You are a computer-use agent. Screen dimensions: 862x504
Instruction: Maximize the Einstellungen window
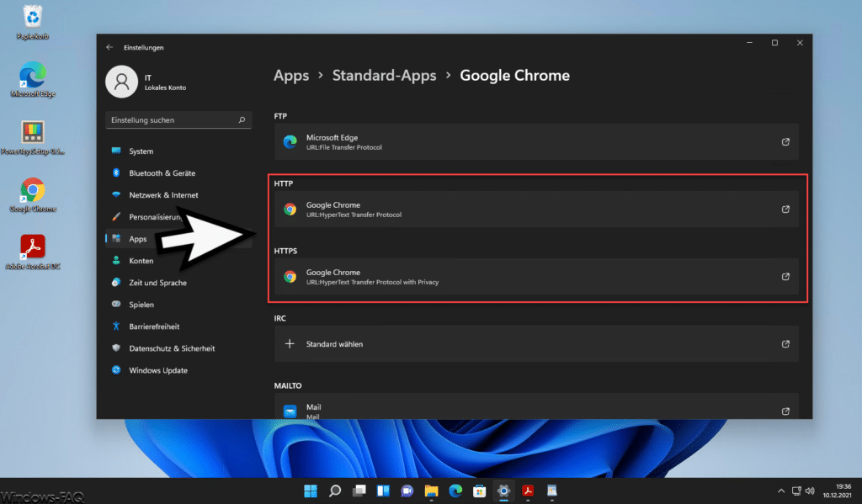774,43
